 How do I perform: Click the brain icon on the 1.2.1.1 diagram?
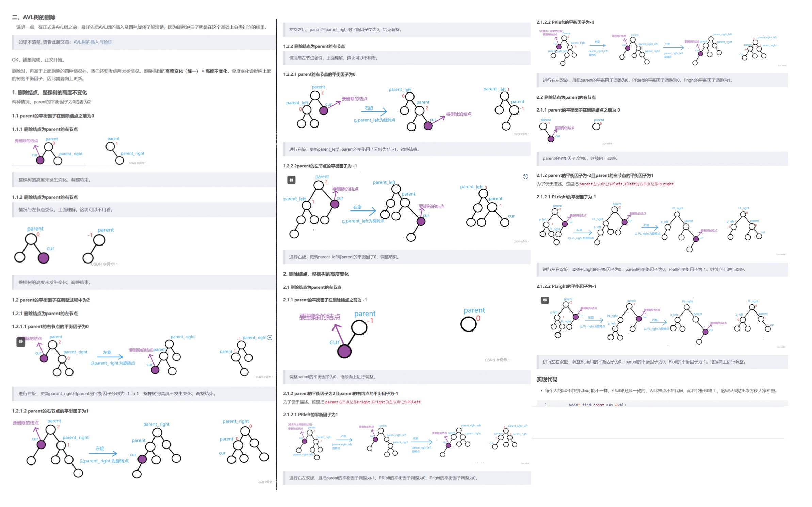[x=21, y=341]
